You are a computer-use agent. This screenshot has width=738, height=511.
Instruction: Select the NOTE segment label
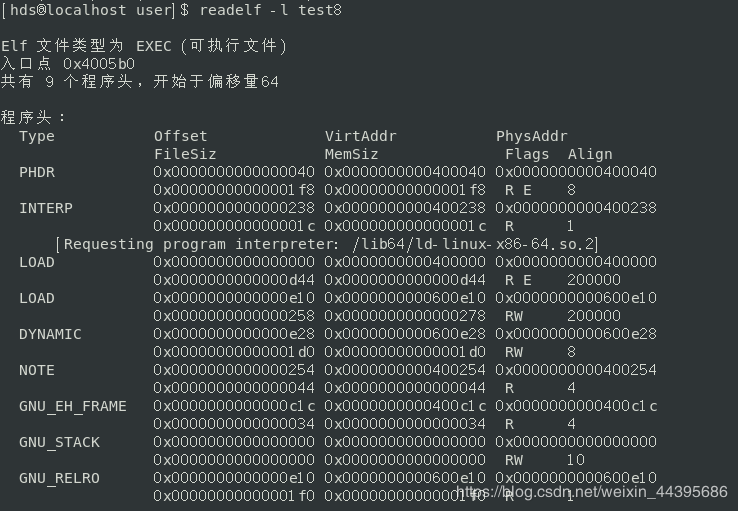pyautogui.click(x=37, y=370)
